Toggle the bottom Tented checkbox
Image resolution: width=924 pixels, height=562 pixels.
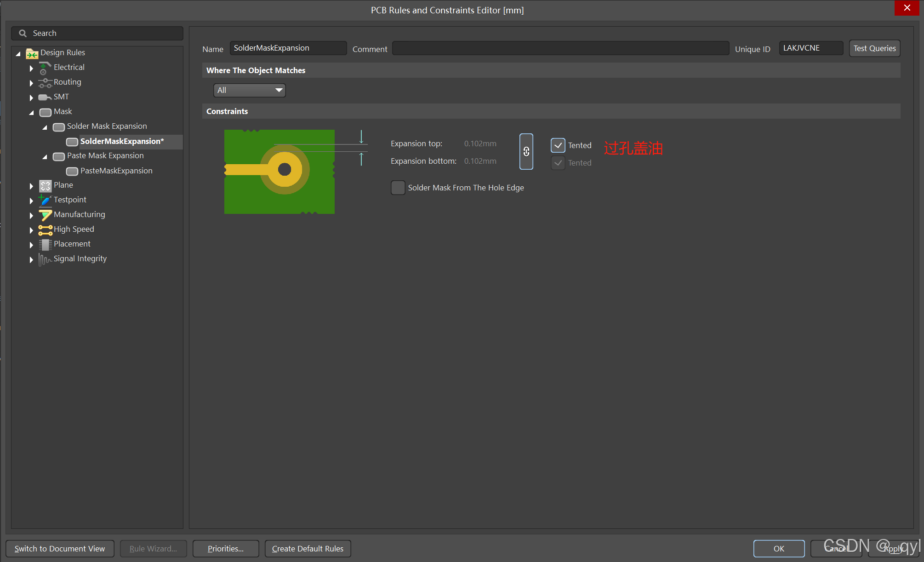tap(558, 163)
